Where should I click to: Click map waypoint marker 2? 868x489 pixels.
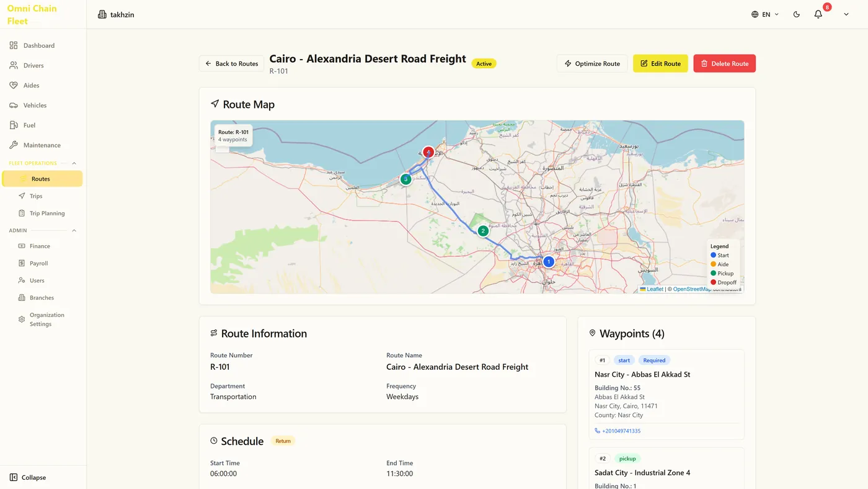[x=483, y=231]
